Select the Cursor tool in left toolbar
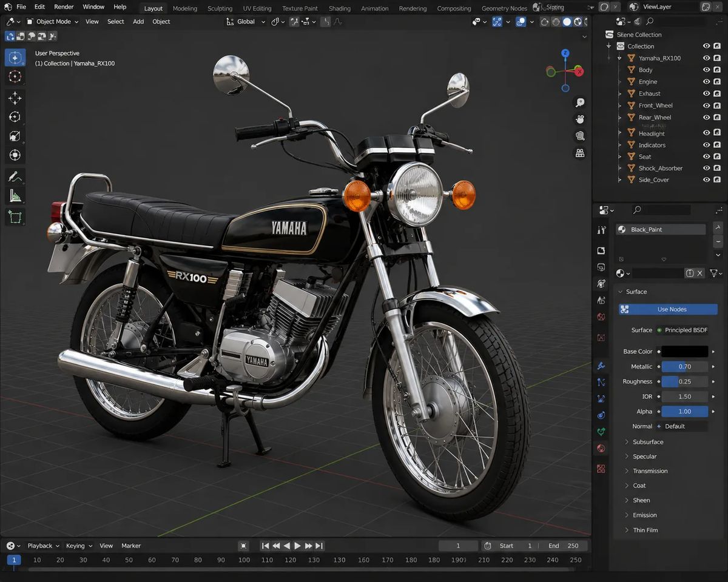 [15, 76]
